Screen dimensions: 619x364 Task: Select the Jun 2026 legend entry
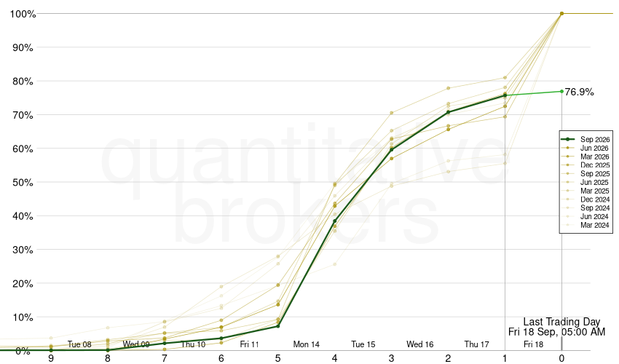(586, 148)
